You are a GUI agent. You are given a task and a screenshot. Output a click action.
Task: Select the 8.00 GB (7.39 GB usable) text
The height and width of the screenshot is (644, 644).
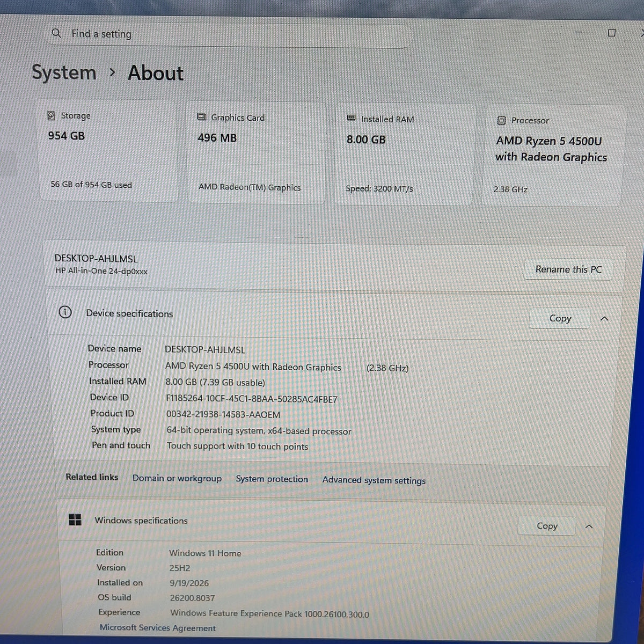(215, 383)
